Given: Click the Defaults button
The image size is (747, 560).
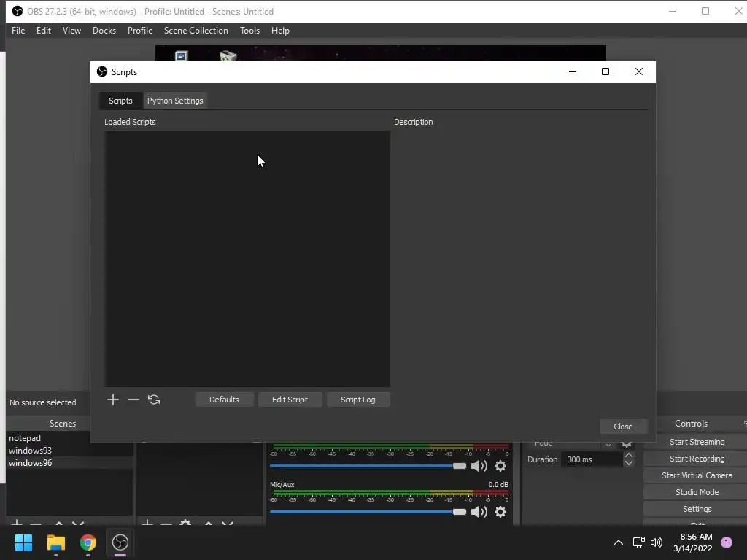Looking at the screenshot, I should pos(224,400).
